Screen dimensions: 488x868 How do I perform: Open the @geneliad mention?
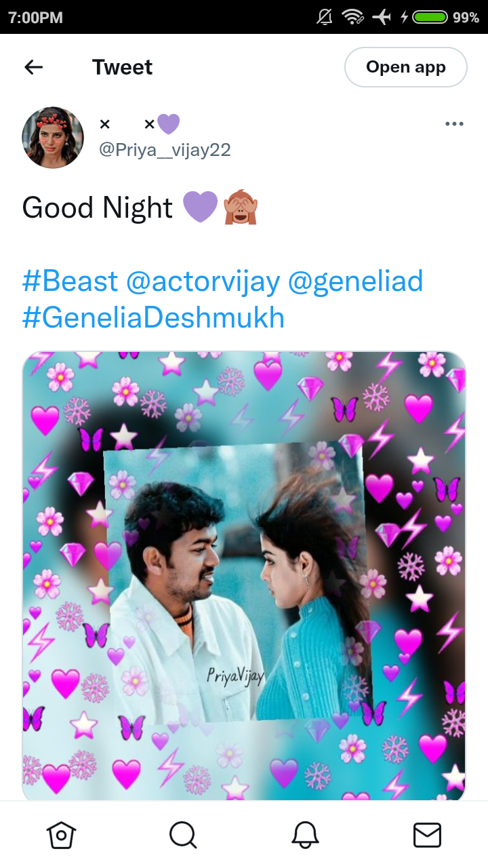(x=356, y=281)
